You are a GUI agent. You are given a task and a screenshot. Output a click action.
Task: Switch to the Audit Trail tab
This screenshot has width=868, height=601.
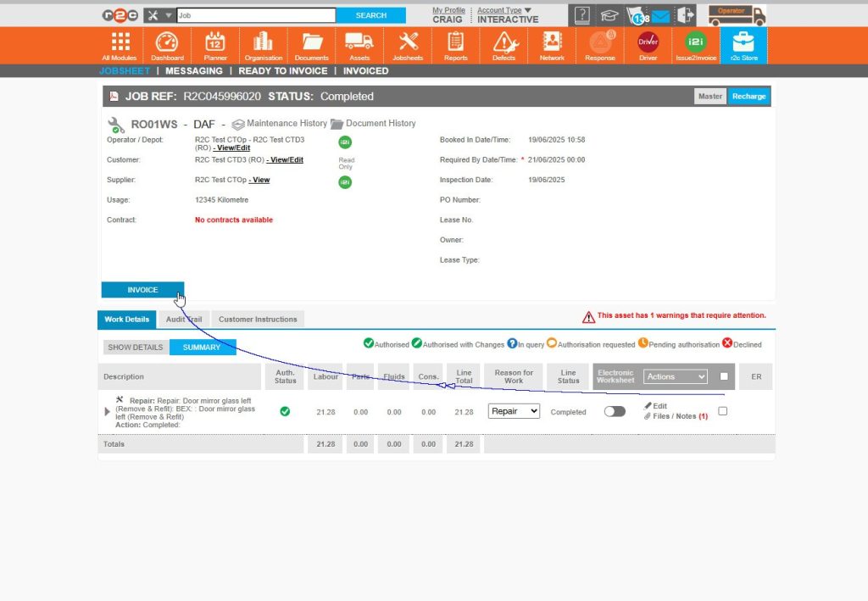(183, 319)
